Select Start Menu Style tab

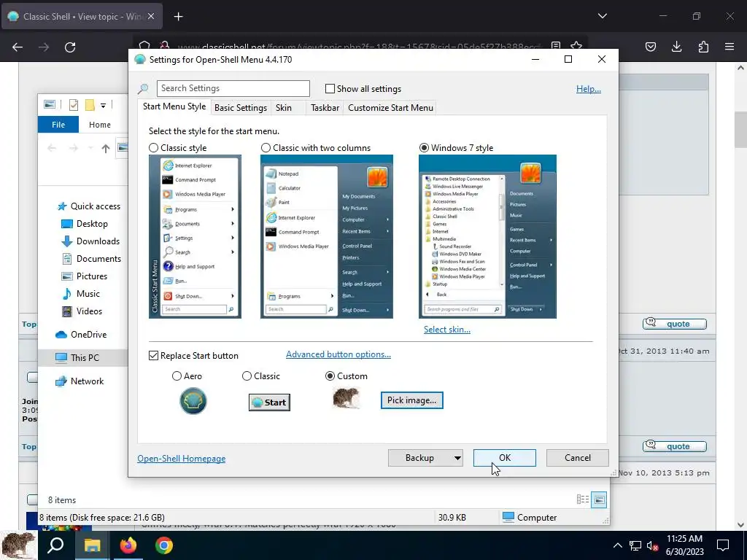pyautogui.click(x=174, y=106)
